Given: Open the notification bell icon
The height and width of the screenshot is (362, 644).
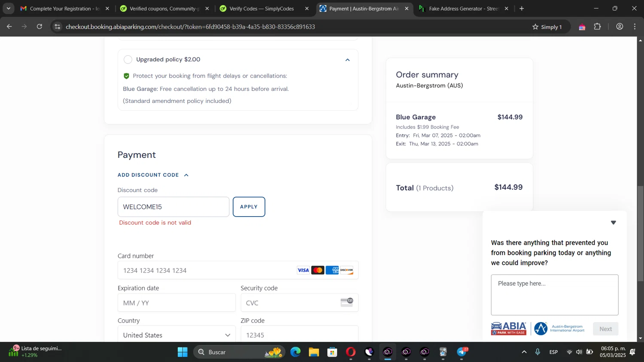Looking at the screenshot, I should click(633, 352).
